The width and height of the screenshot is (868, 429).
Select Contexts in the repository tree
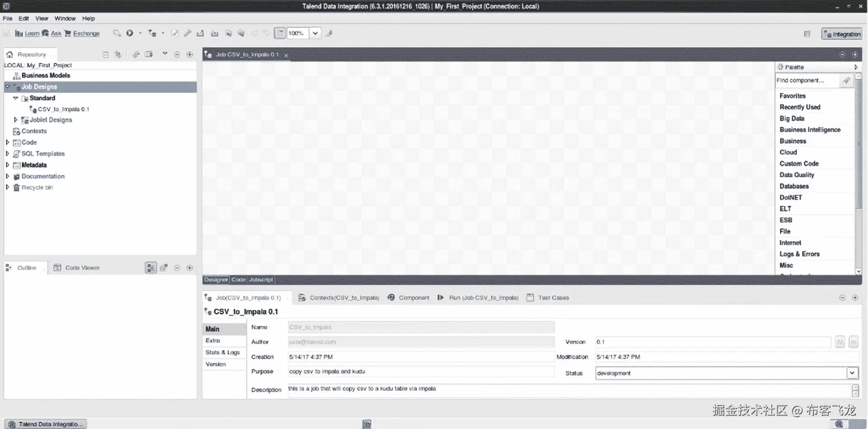[x=34, y=131]
